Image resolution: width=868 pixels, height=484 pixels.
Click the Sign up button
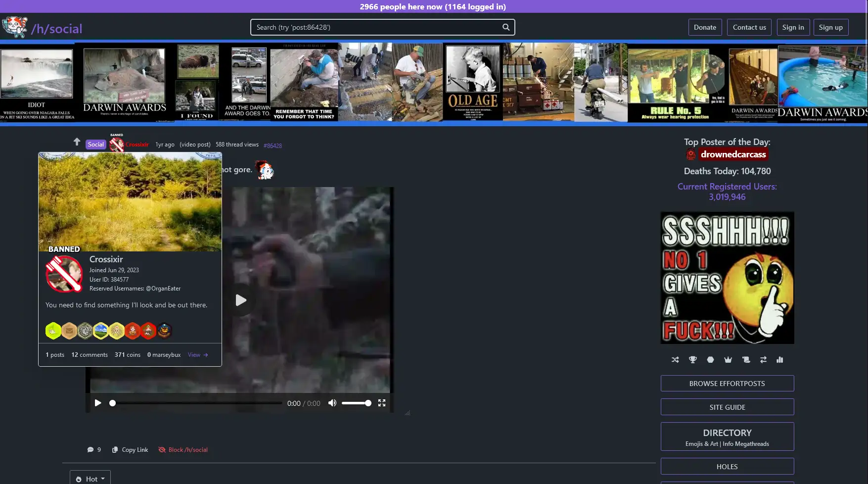pyautogui.click(x=830, y=27)
